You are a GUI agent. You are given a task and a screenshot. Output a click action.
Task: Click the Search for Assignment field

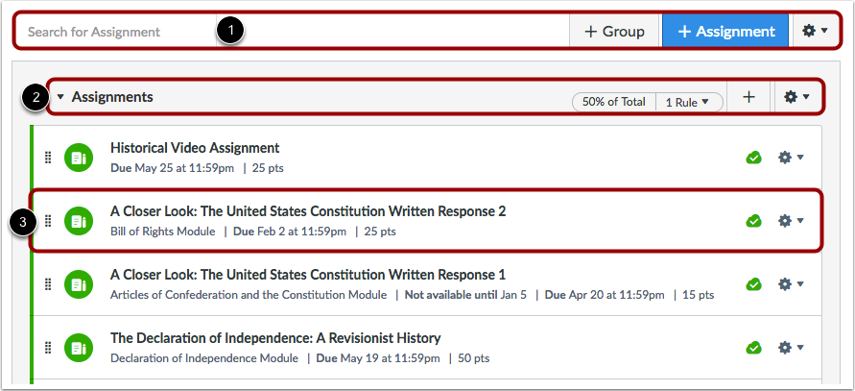pyautogui.click(x=116, y=31)
